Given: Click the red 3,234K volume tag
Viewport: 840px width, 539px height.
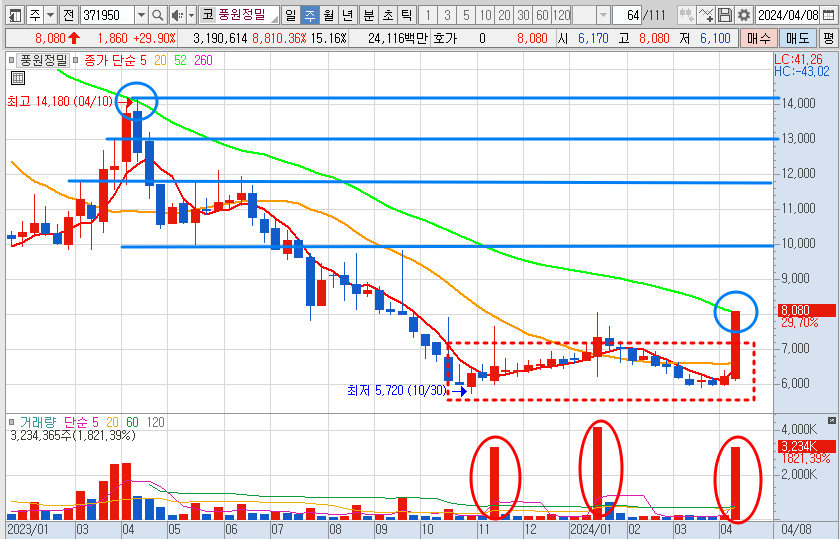Looking at the screenshot, I should tap(806, 446).
